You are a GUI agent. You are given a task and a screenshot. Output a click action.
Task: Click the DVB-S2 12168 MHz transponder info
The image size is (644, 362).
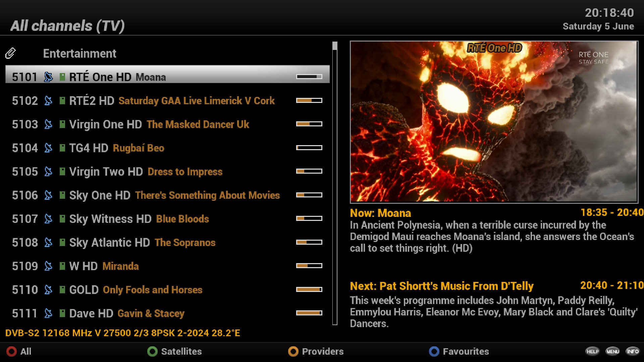pos(123,333)
